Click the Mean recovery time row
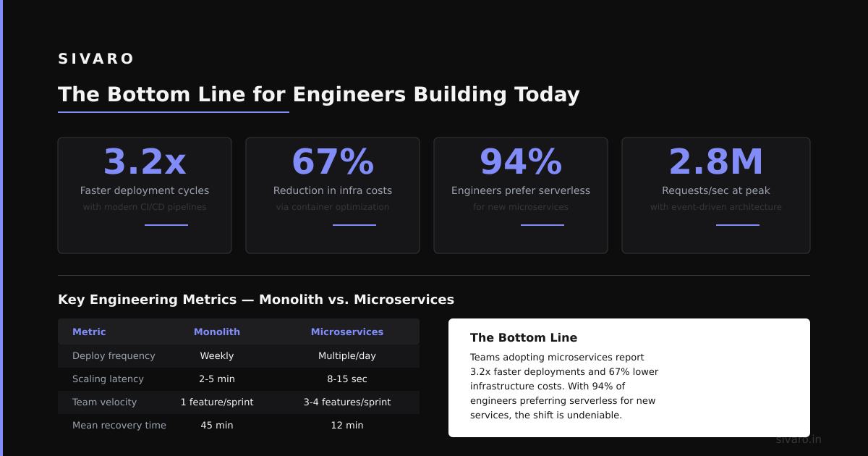 tap(239, 426)
